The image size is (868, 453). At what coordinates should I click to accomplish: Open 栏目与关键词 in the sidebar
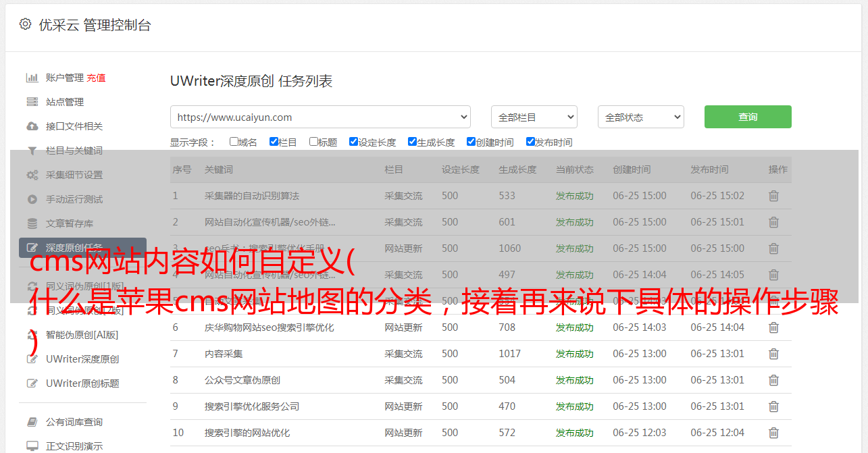(74, 151)
